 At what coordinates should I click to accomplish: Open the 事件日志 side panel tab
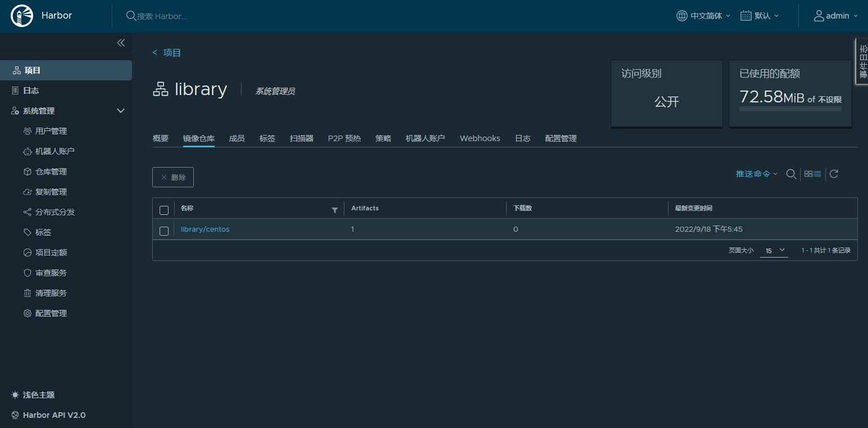tap(862, 62)
